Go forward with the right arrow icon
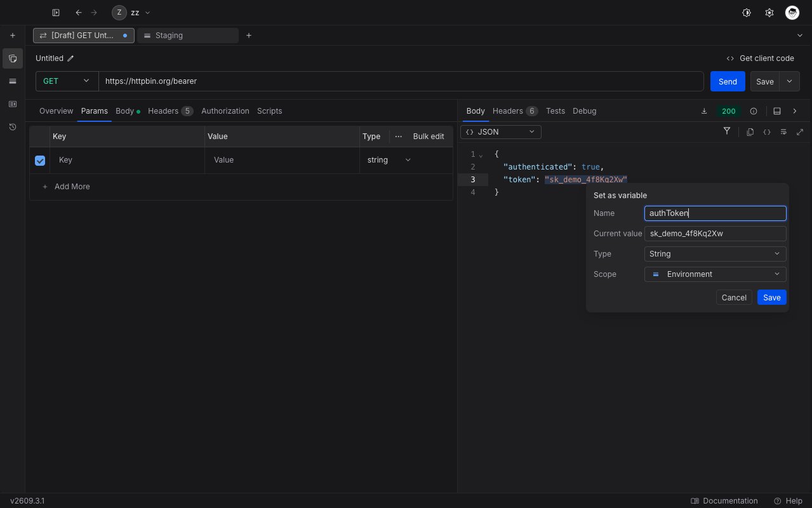The height and width of the screenshot is (508, 812). pos(94,13)
